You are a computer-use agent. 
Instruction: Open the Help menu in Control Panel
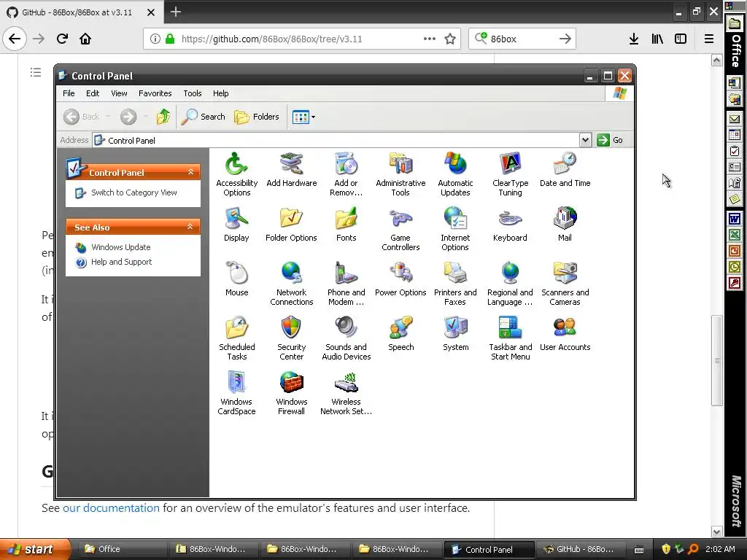click(220, 93)
